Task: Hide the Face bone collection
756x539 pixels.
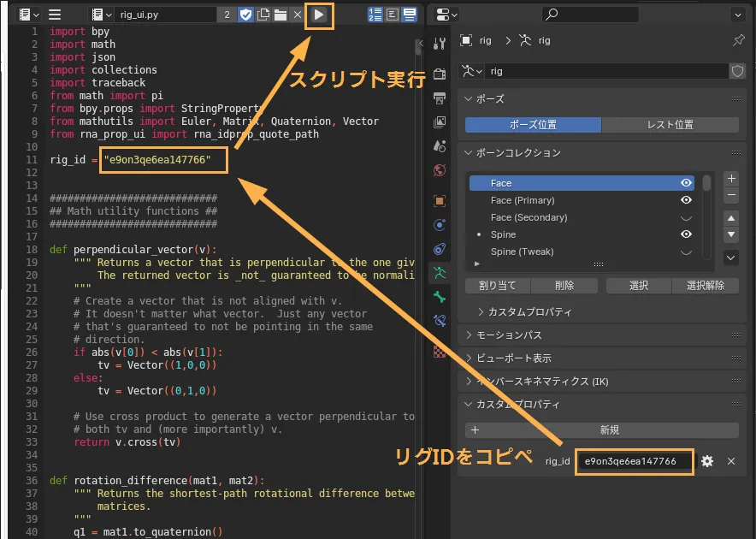Action: [686, 183]
